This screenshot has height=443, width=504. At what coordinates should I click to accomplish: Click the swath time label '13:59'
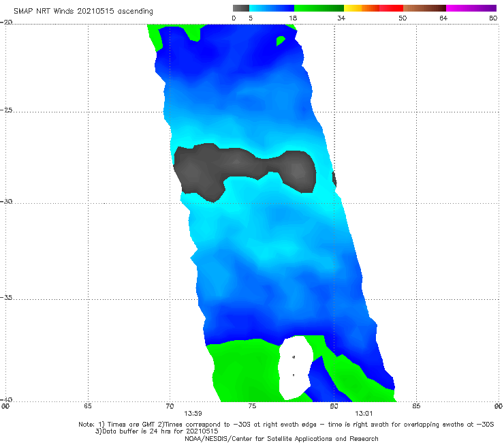193,414
